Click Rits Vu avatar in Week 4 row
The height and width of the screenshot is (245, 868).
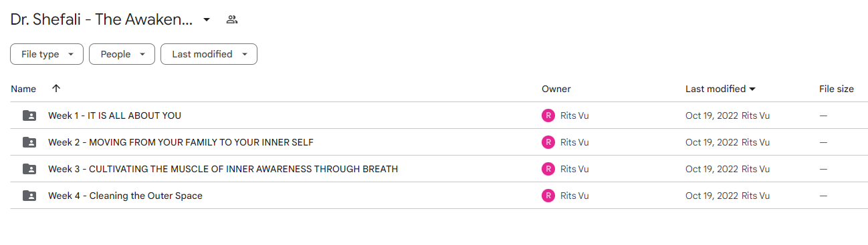[x=548, y=196]
